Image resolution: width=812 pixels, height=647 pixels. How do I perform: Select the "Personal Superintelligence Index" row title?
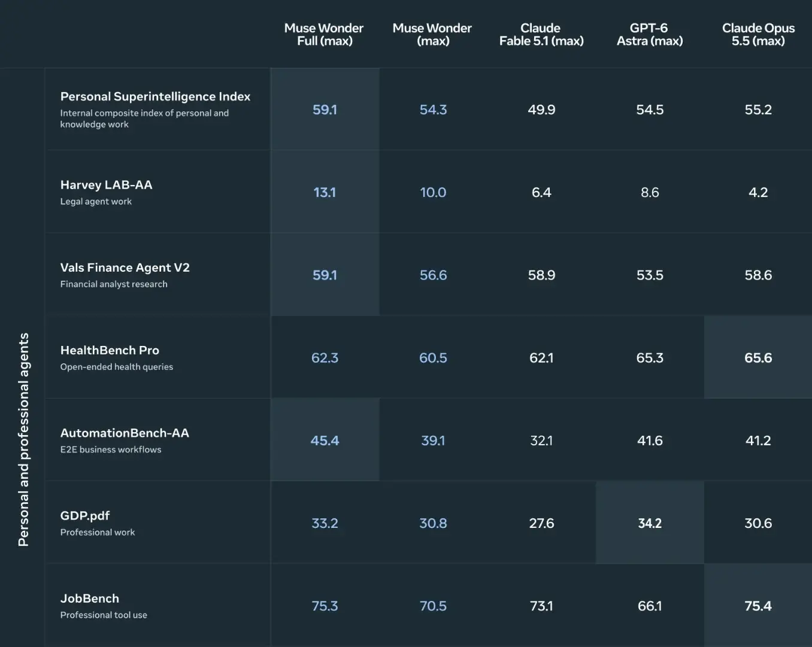click(x=155, y=96)
